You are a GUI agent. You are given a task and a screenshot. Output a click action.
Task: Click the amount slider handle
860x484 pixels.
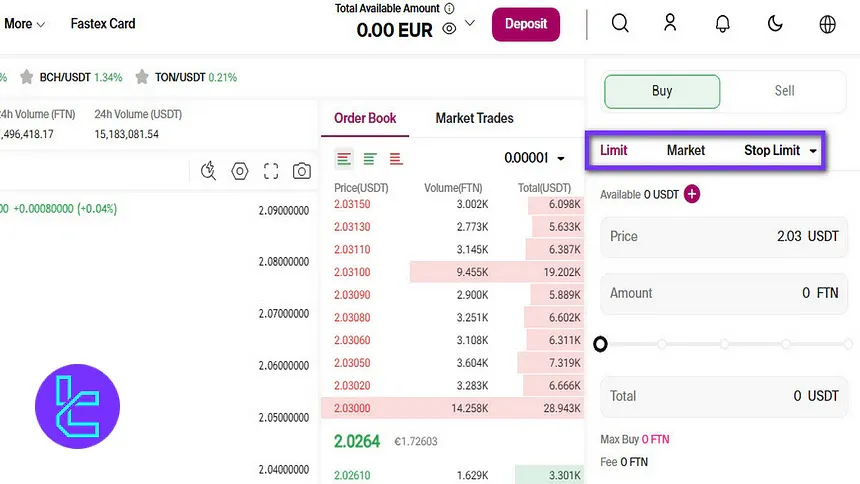point(601,344)
